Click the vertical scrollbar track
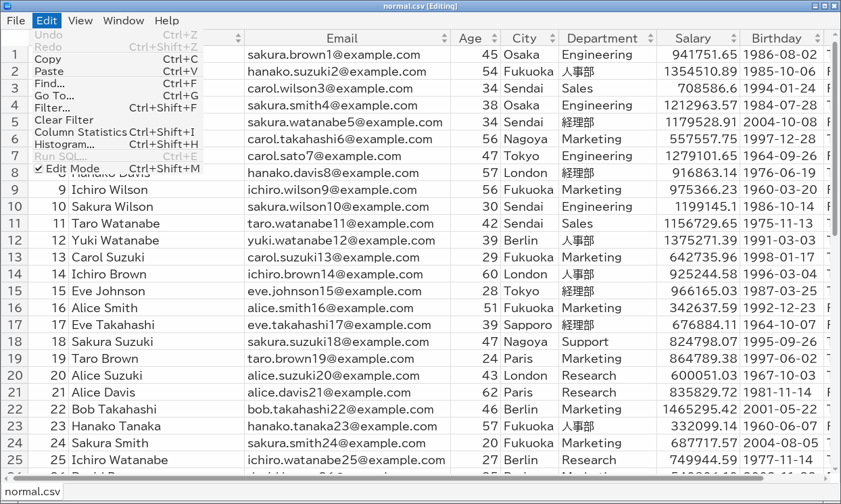Image resolution: width=841 pixels, height=504 pixels. click(x=835, y=351)
